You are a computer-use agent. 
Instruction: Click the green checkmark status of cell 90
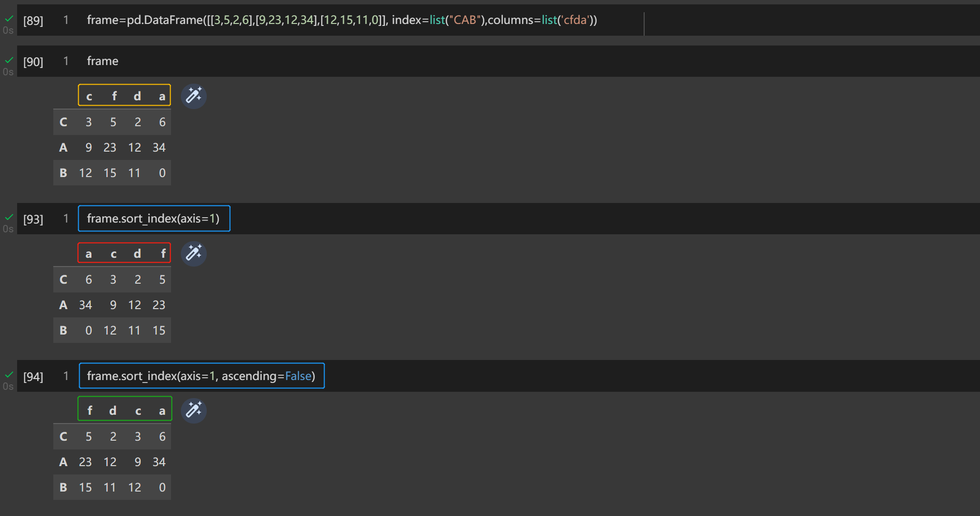(x=9, y=60)
